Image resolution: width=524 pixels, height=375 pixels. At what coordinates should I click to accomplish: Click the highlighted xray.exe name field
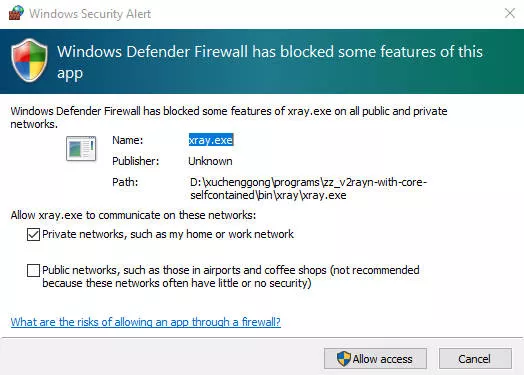coord(211,140)
